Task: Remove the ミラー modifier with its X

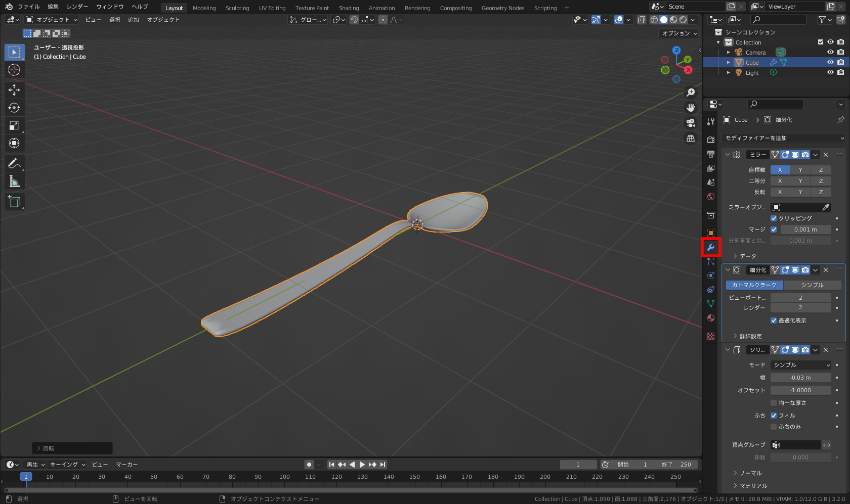Action: (x=826, y=155)
